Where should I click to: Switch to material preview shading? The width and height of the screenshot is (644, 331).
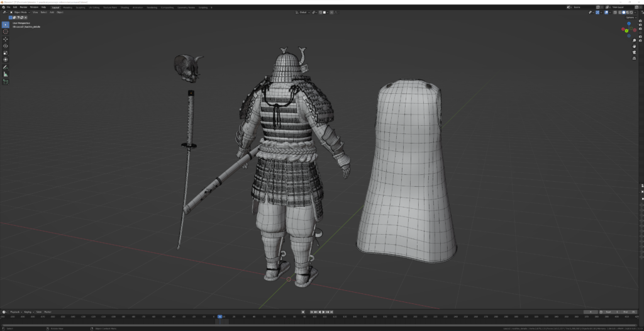628,13
